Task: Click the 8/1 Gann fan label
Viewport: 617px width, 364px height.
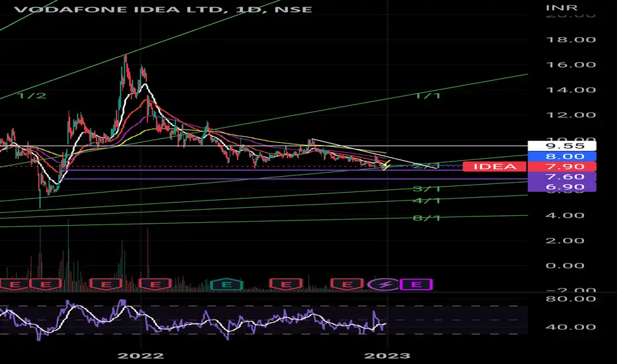Action: pyautogui.click(x=426, y=218)
